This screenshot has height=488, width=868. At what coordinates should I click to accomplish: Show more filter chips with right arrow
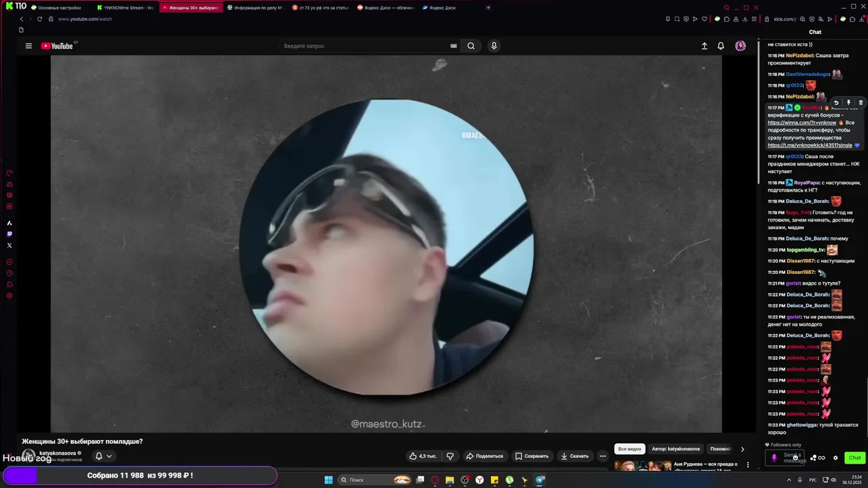tap(742, 449)
